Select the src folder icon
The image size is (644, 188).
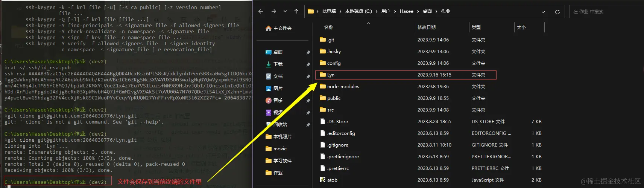[x=322, y=110]
